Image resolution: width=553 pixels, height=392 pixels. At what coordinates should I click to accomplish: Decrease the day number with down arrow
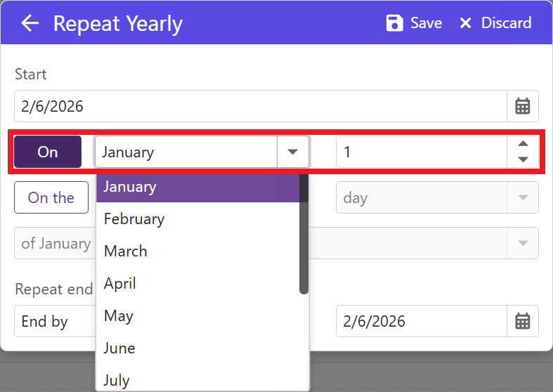click(523, 159)
